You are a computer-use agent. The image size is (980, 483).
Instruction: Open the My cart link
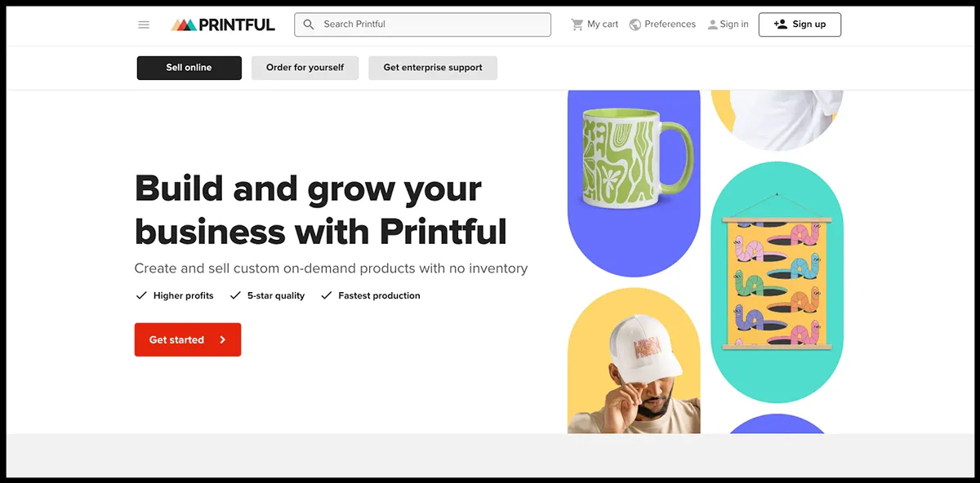click(595, 24)
